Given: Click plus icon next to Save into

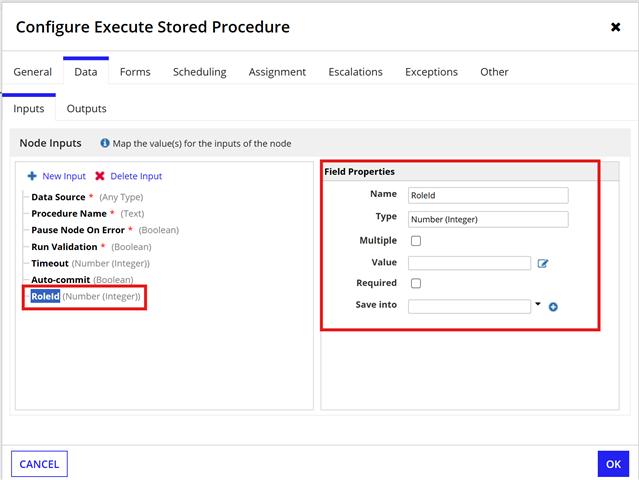Looking at the screenshot, I should click(553, 307).
